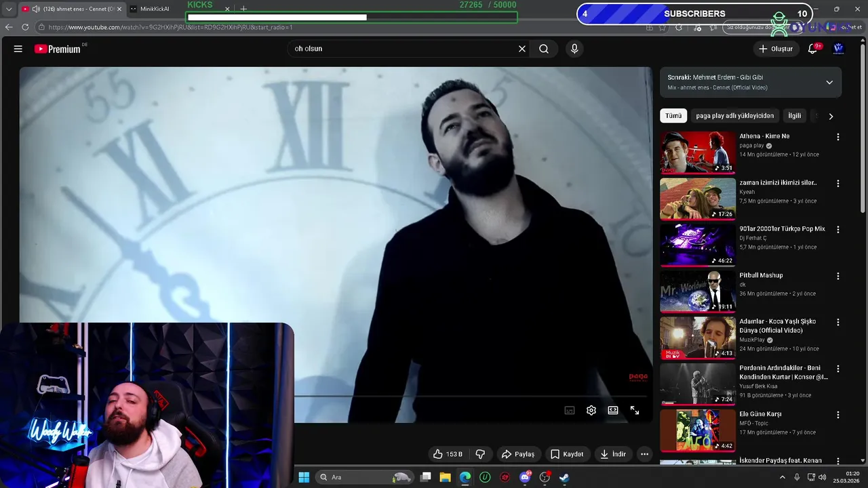Switch the video to full screen
Image resolution: width=868 pixels, height=488 pixels.
[x=635, y=410]
